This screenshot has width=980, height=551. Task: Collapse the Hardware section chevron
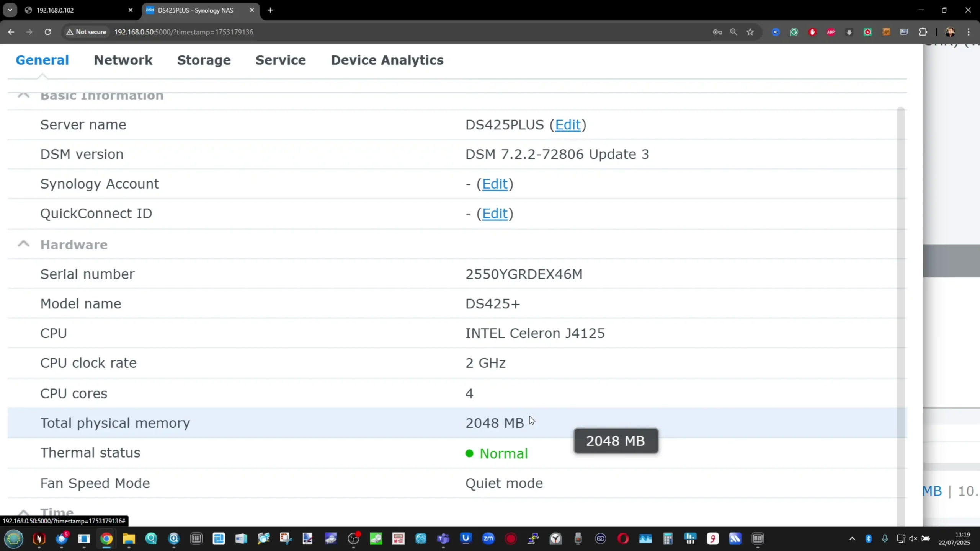(24, 244)
